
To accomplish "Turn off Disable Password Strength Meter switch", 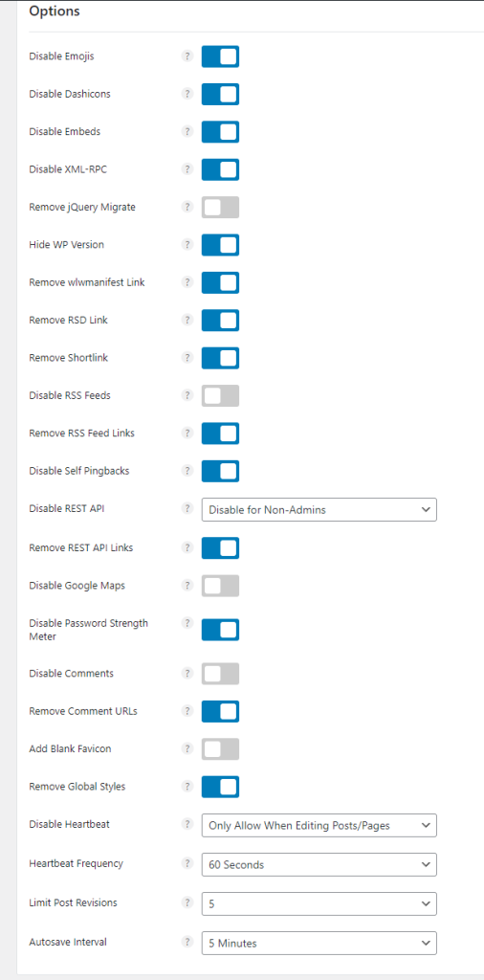I will click(220, 630).
